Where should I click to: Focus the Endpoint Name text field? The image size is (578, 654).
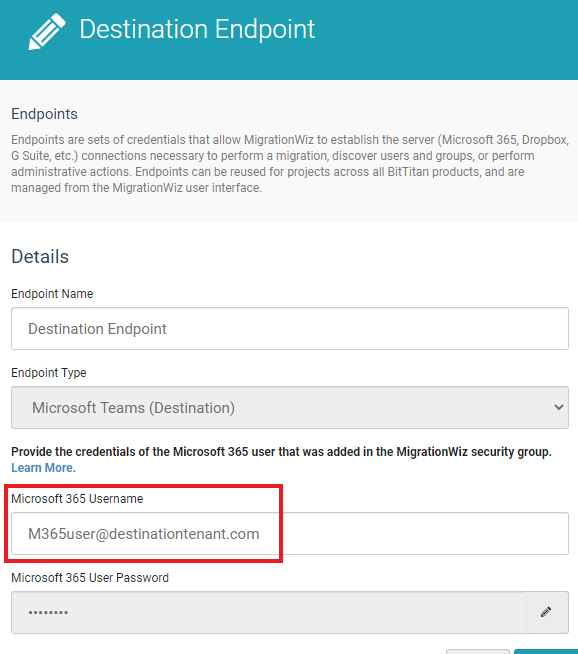tap(290, 329)
